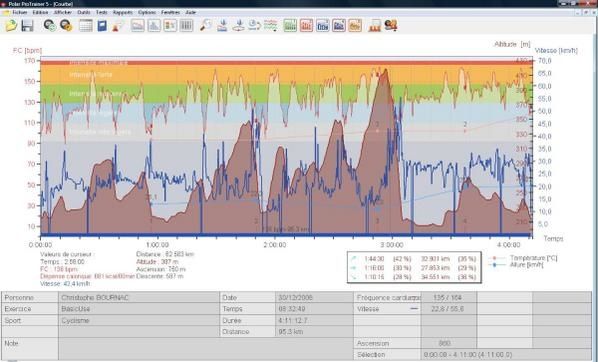Click the 1:10:15 row in summary box
Viewport: 598px width, 362px height.
[414, 277]
